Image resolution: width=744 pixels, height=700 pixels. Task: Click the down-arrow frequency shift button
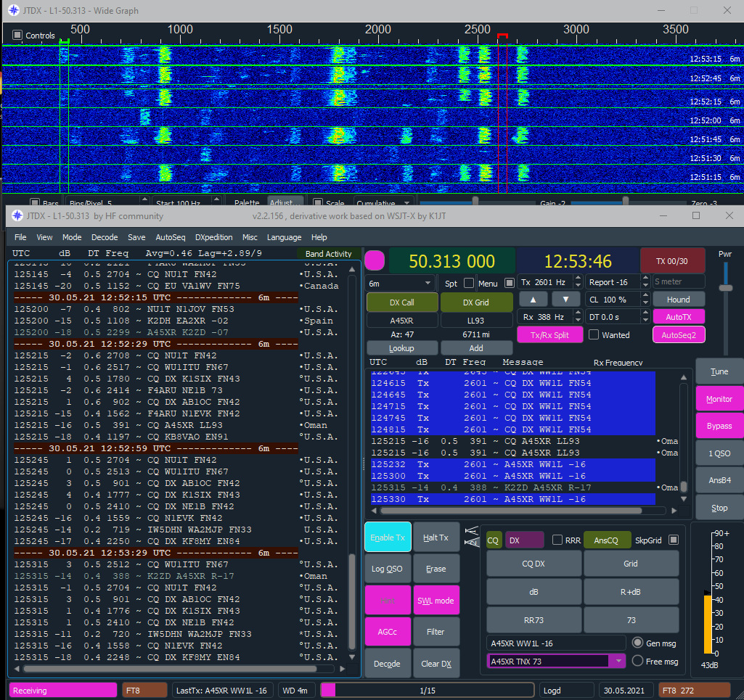(565, 300)
